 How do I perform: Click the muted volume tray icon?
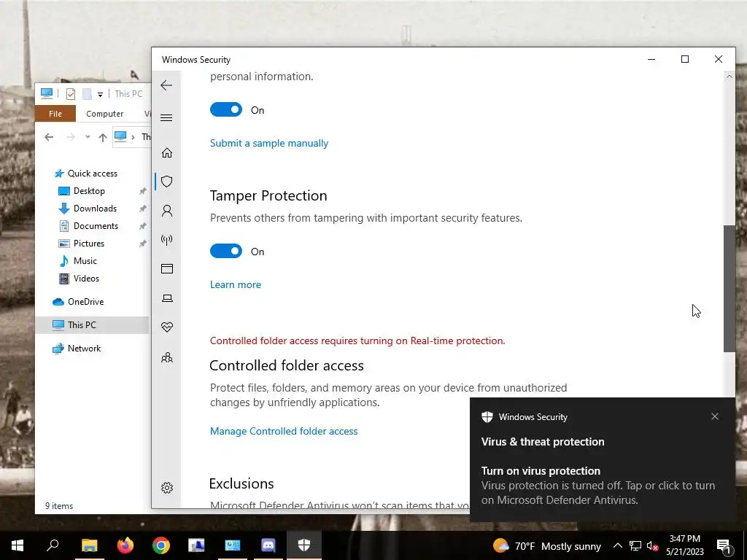point(652,545)
